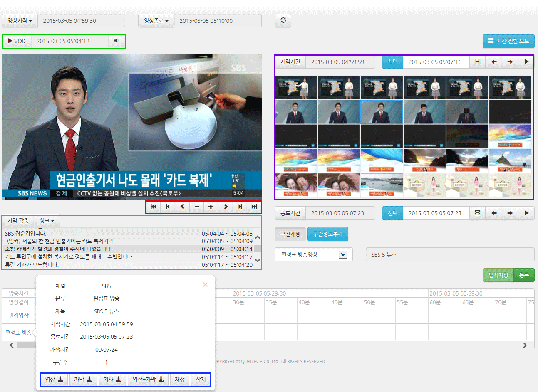The image size is (538, 392).
Task: Click 삭제 button in the popup
Action: click(x=201, y=379)
